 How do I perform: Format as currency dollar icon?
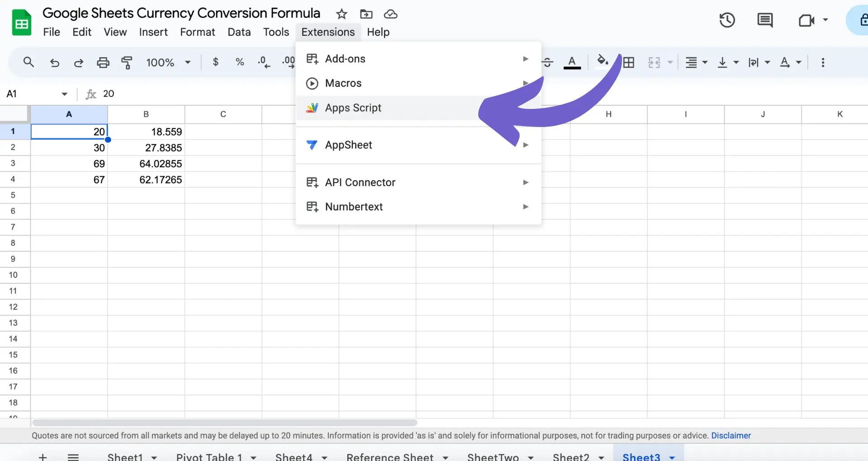tap(216, 62)
